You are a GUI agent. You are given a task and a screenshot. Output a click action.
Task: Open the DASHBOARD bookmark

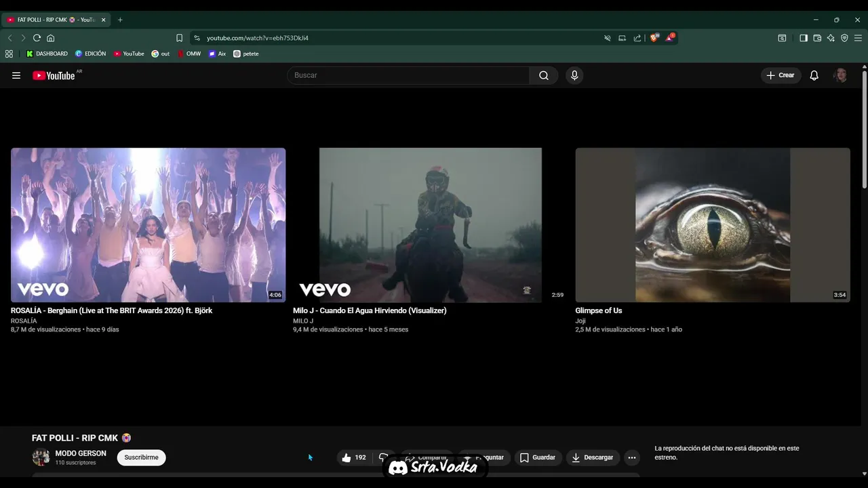[x=47, y=54]
